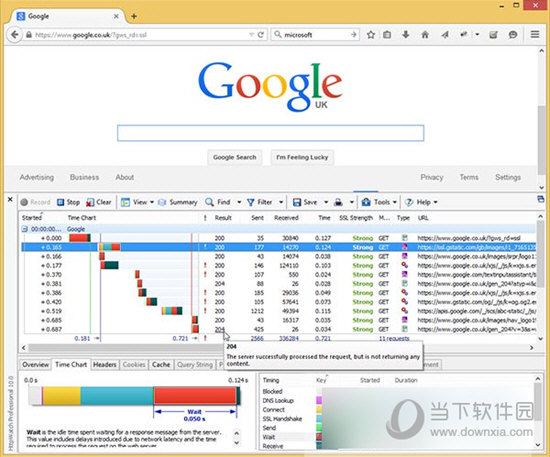Click the Find magnifier button
This screenshot has height=457, width=550.
pos(218,202)
